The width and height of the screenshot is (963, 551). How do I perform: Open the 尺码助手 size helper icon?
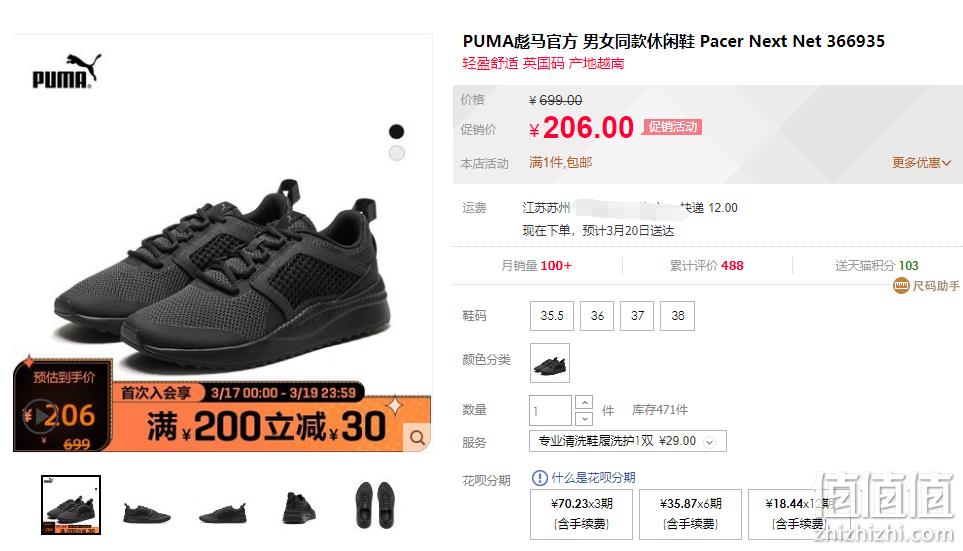[901, 286]
